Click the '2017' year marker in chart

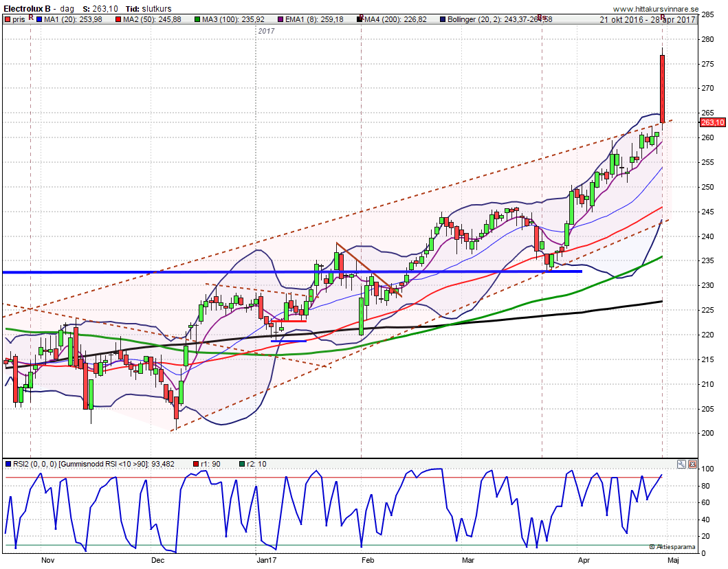266,31
